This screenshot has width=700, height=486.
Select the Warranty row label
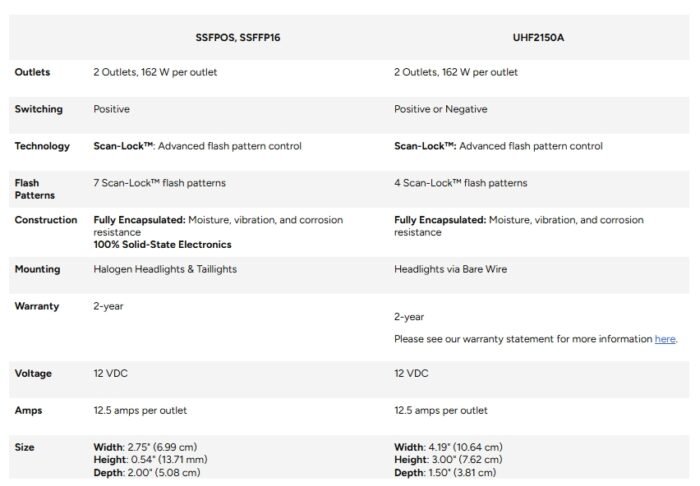point(37,306)
